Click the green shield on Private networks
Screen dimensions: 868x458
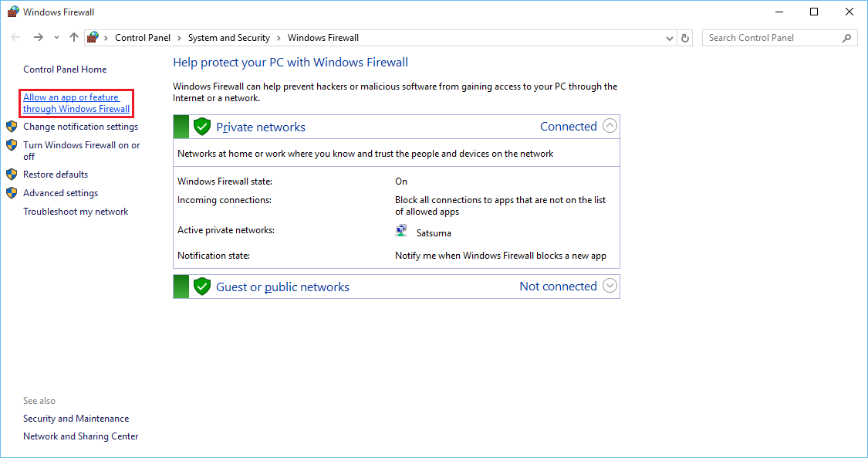(x=201, y=126)
